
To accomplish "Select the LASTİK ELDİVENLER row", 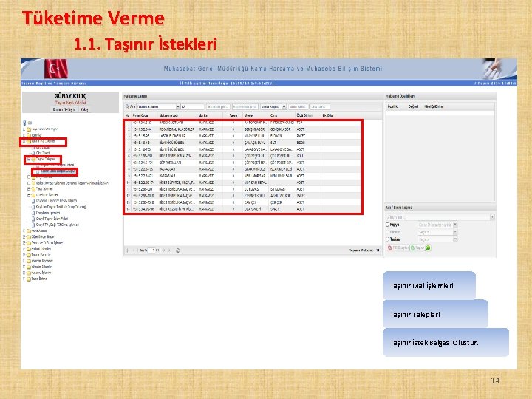I will coord(243,136).
